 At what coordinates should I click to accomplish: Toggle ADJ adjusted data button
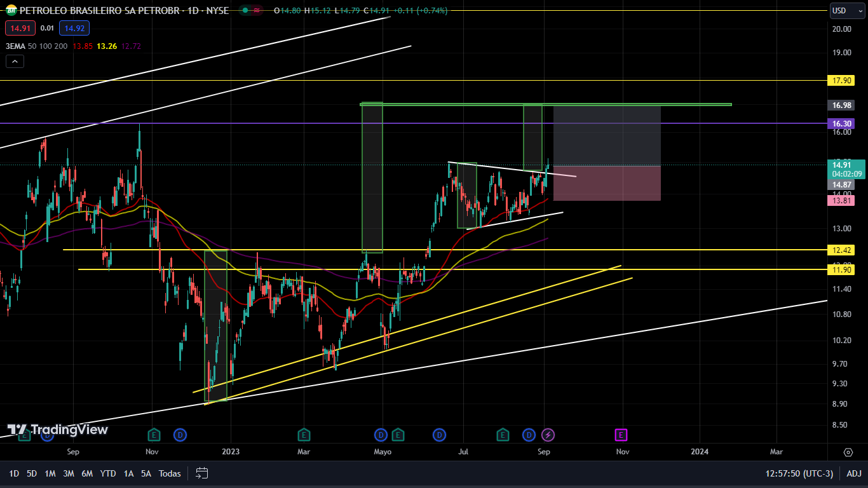853,473
